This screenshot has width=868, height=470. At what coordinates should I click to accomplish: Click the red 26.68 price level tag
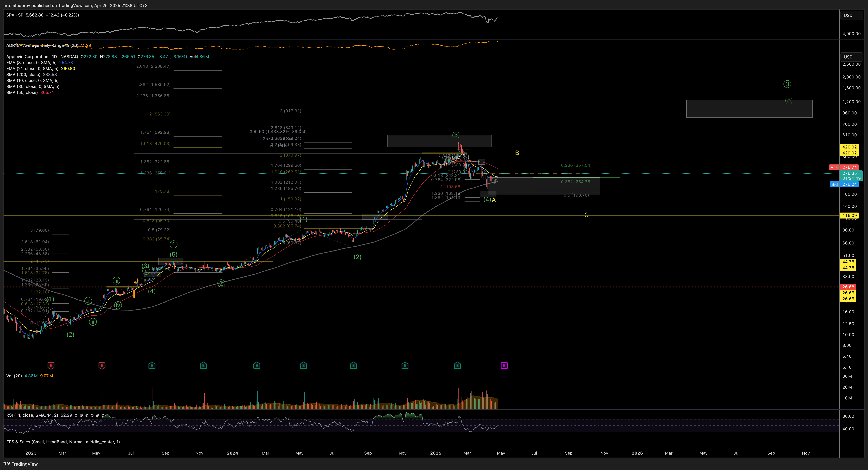(x=848, y=287)
